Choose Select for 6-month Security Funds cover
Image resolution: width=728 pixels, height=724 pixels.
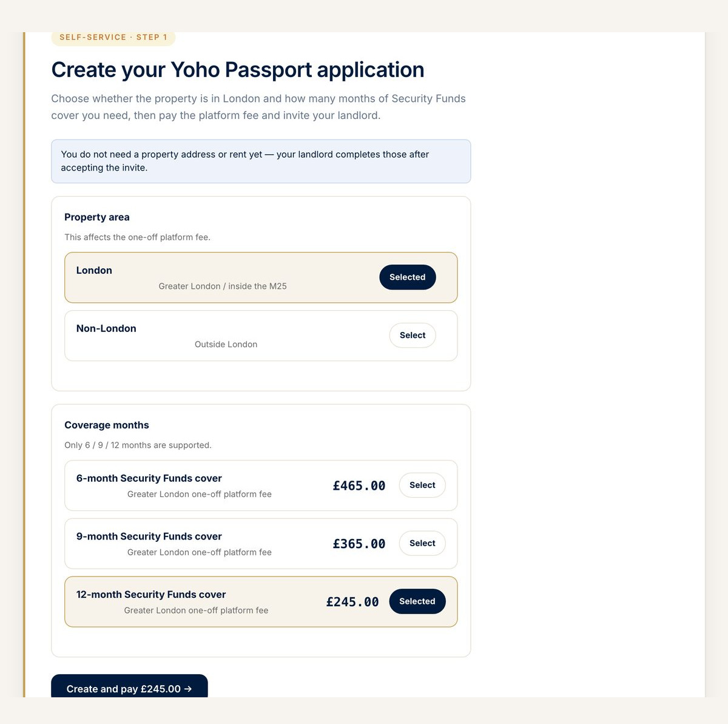coord(422,485)
